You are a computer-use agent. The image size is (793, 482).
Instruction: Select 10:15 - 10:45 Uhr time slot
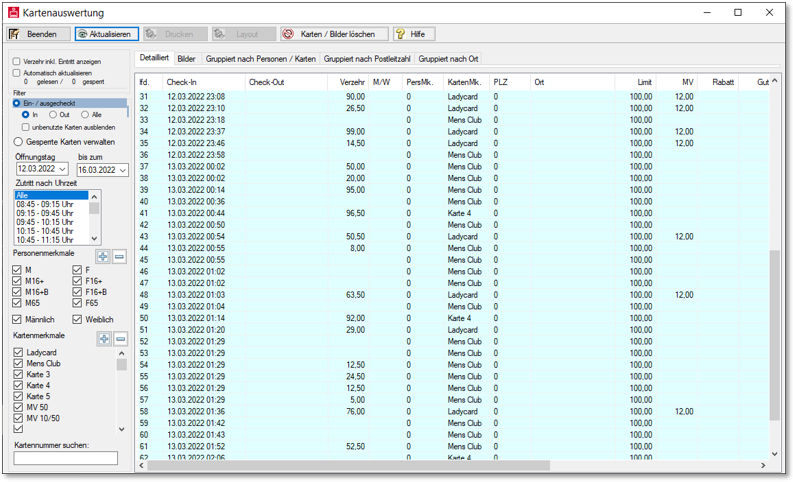[52, 231]
